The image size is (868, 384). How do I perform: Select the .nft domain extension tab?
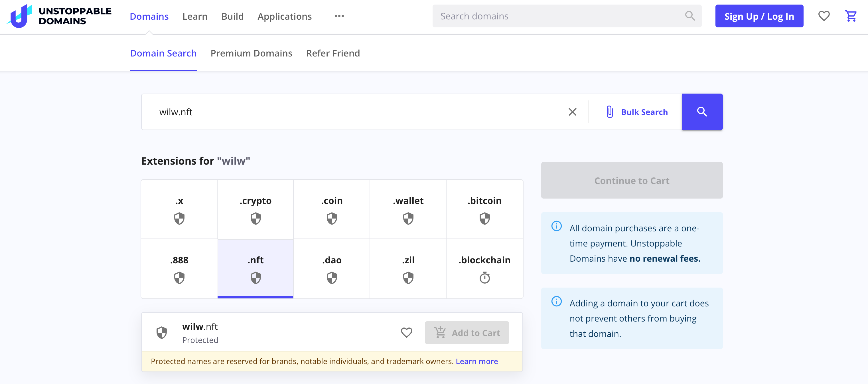(255, 269)
